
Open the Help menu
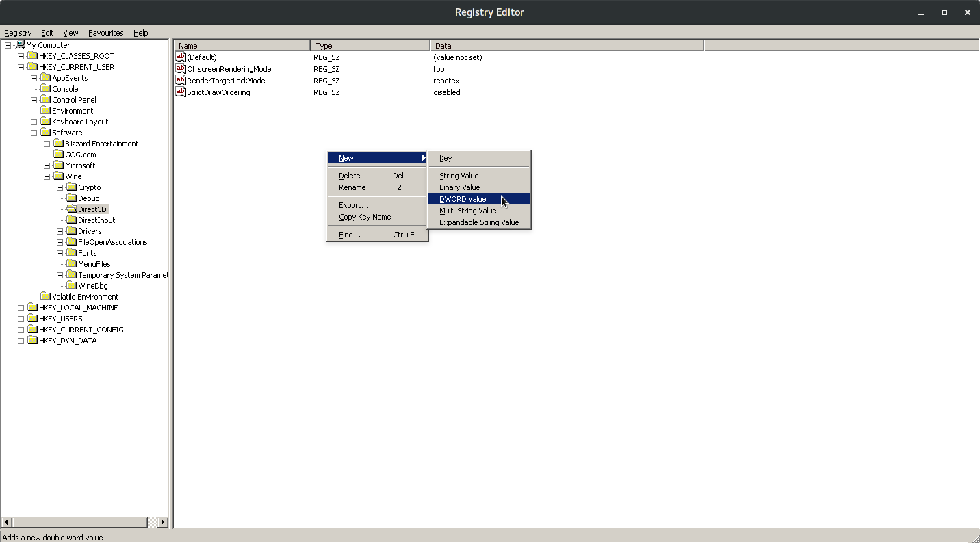tap(140, 33)
